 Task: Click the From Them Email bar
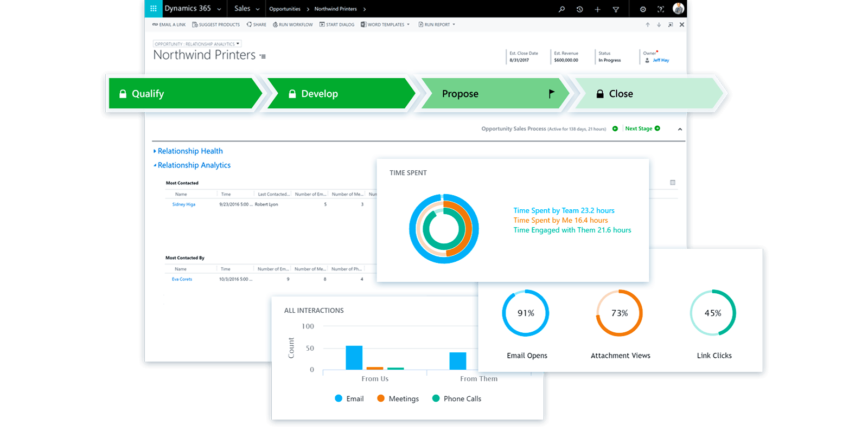pyautogui.click(x=458, y=361)
